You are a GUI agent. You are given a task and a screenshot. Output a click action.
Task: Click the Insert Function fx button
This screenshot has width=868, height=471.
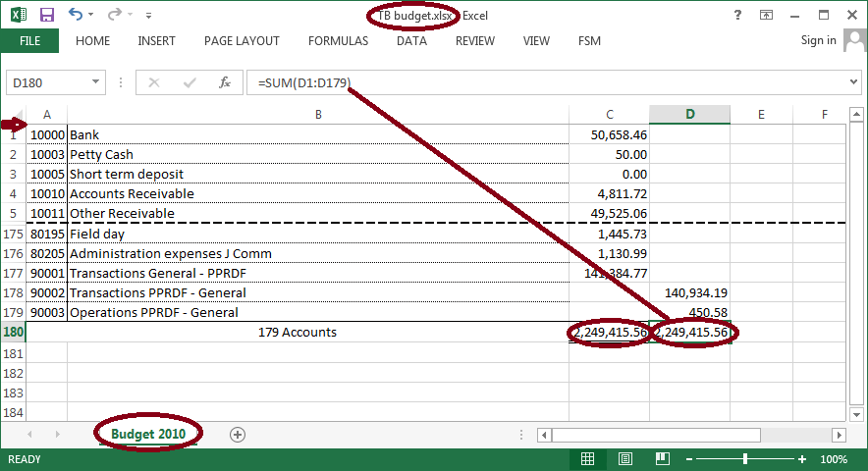224,83
